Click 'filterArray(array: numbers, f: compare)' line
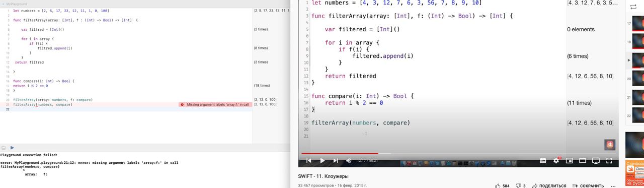Screen dimensions: 644x188 (x=52, y=100)
